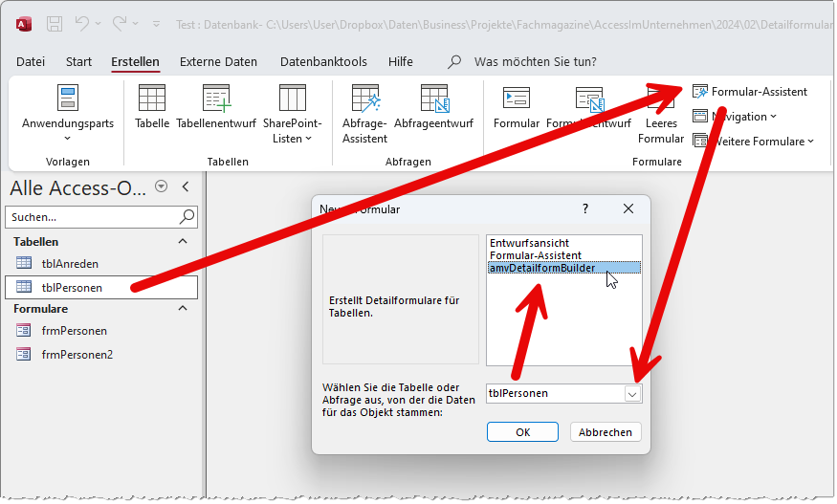This screenshot has width=837, height=504.
Task: Switch to the Start ribbon tab
Action: tap(78, 62)
